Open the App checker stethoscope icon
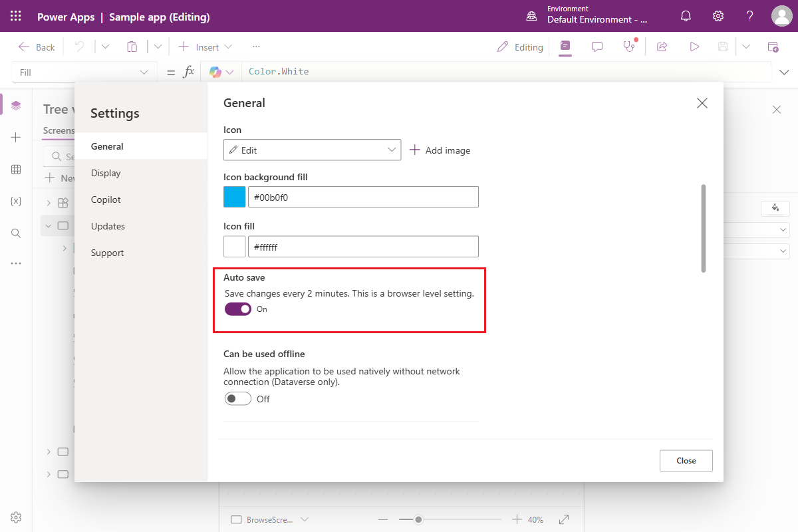 pyautogui.click(x=628, y=47)
